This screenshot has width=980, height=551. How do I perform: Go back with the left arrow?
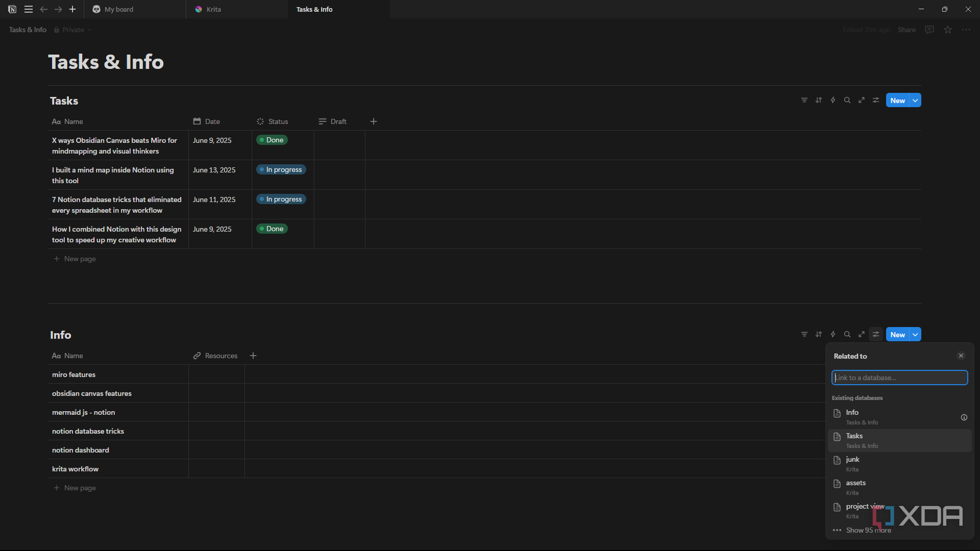click(44, 9)
